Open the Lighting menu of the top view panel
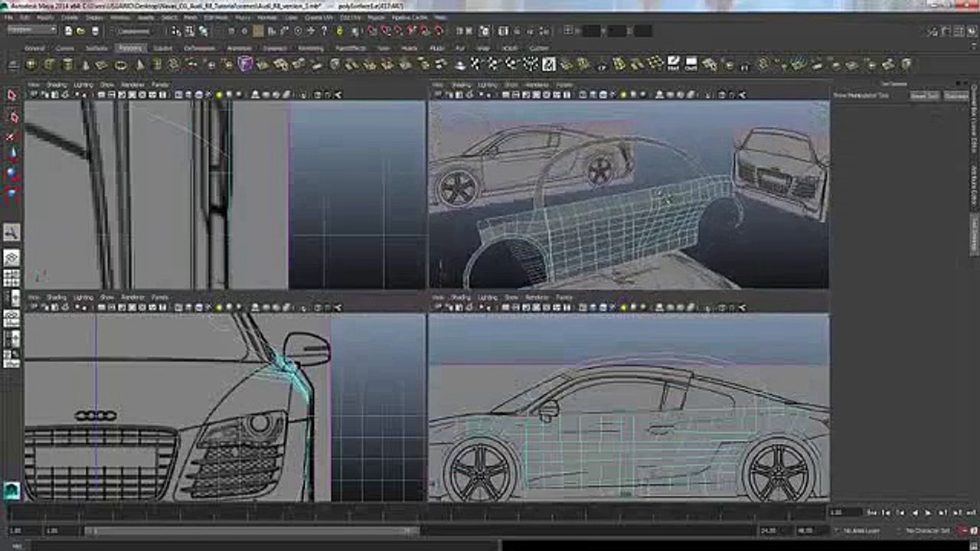980x551 pixels. point(83,85)
